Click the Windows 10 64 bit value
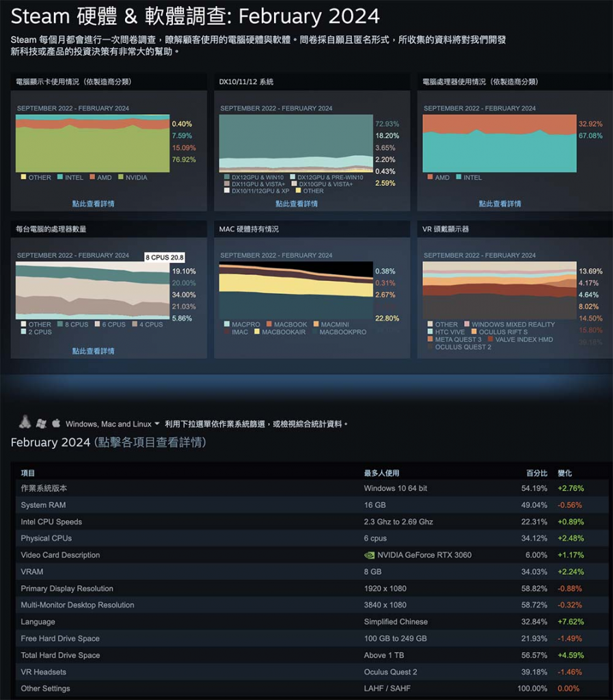This screenshot has height=700, width=613. coord(395,488)
